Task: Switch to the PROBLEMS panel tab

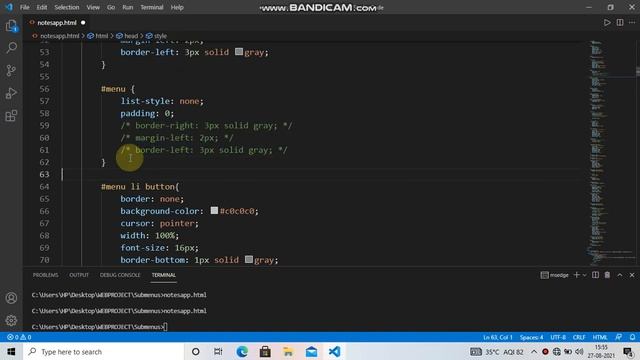Action: (45, 275)
